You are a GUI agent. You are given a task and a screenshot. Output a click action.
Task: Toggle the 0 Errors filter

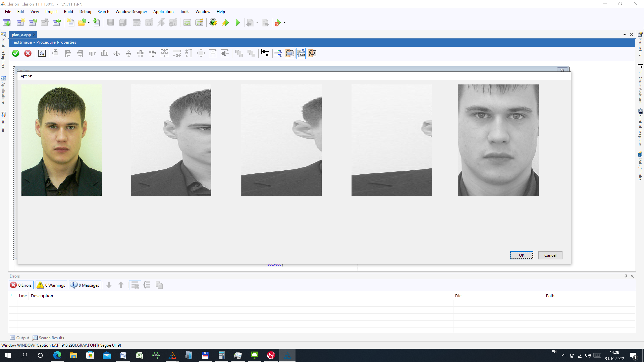[x=21, y=285]
